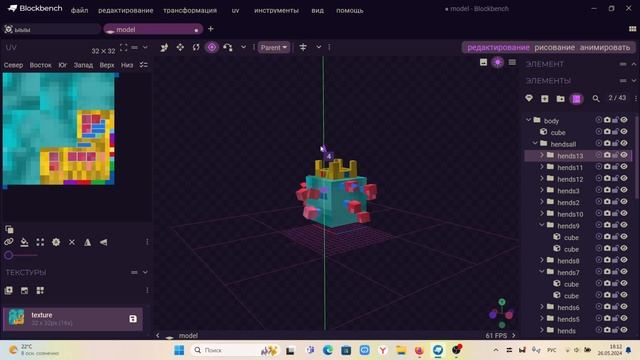Import a texture icon in Textures panel

(24, 290)
